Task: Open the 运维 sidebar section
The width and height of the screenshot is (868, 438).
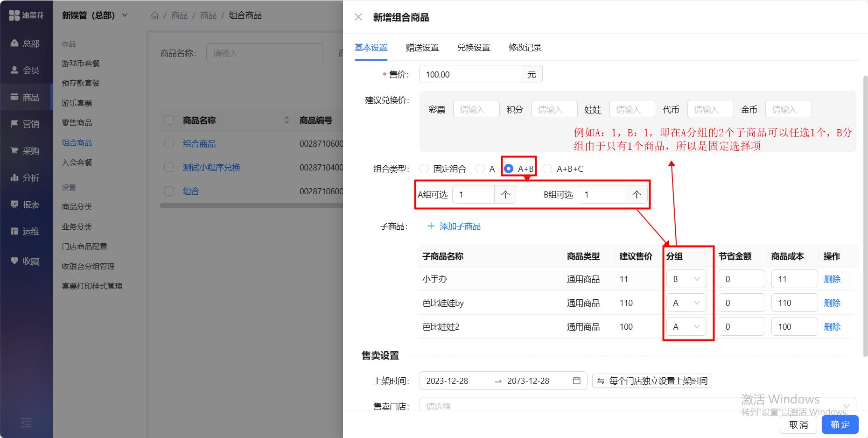Action: [x=26, y=231]
